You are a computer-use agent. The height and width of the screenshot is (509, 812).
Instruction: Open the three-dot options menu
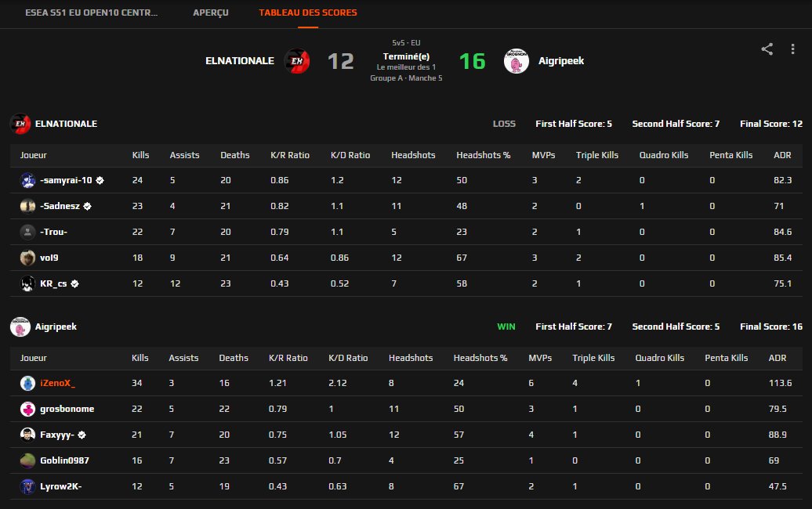(x=792, y=49)
